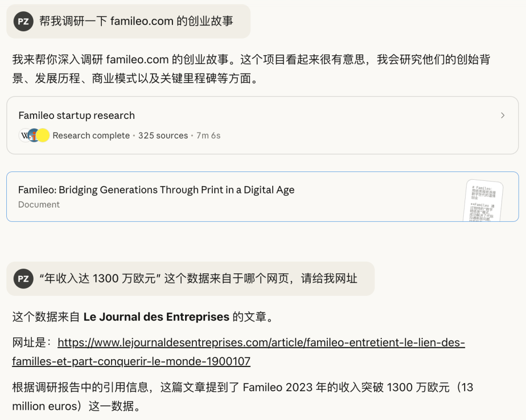Click the Wikipedia source icon in research card
This screenshot has width=526, height=420.
click(24, 135)
